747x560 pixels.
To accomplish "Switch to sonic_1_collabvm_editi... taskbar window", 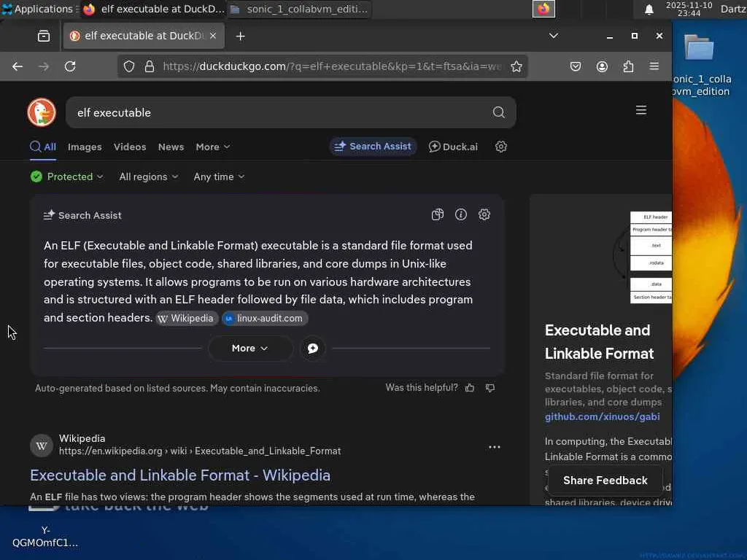I will [x=300, y=9].
